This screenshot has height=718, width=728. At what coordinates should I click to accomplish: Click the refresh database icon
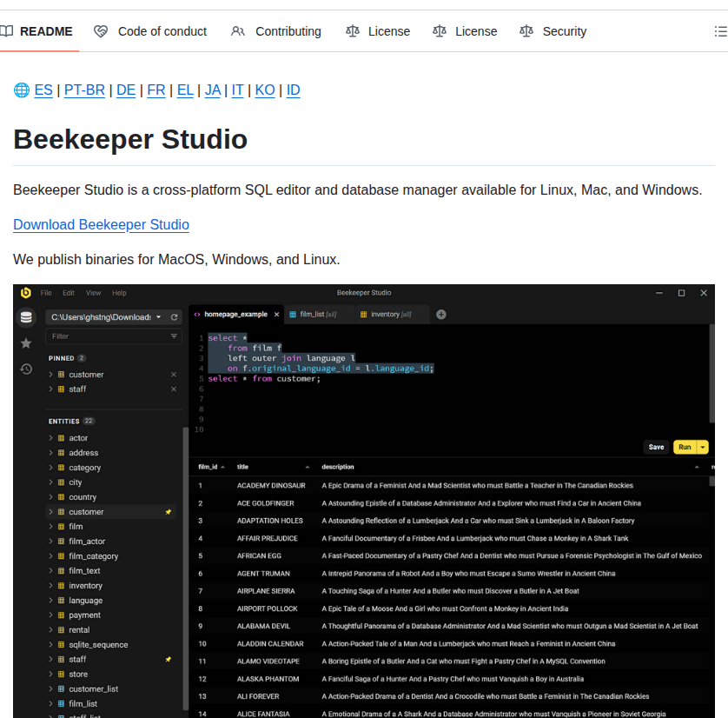pyautogui.click(x=174, y=317)
